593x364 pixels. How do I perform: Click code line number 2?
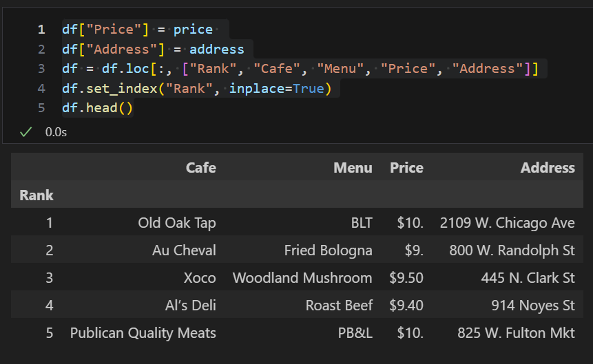pos(41,49)
